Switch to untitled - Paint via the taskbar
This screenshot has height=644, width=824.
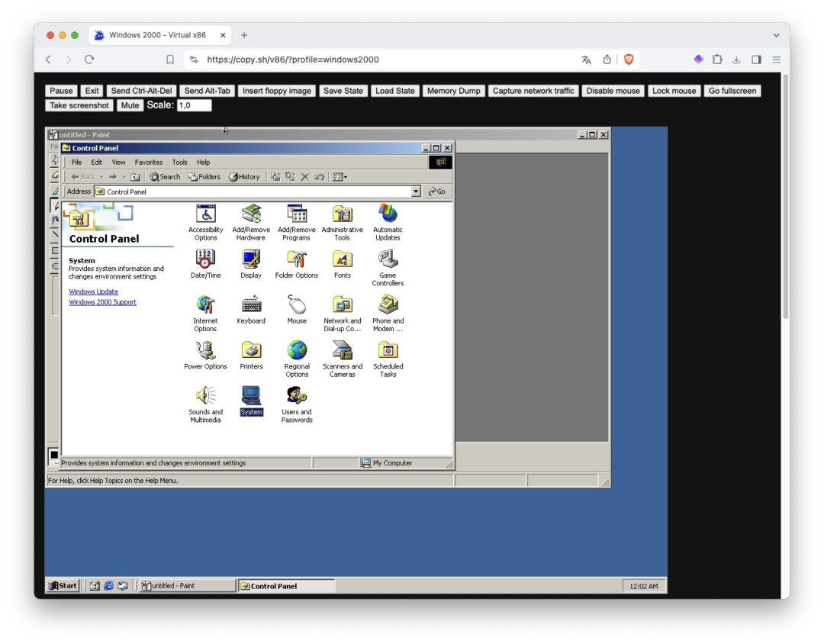click(x=185, y=585)
